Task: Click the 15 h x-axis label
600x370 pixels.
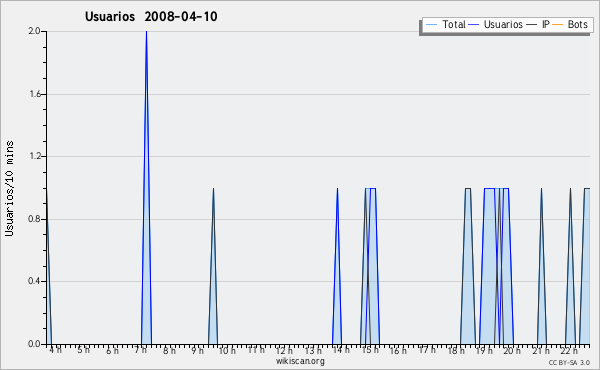Action: click(x=370, y=350)
